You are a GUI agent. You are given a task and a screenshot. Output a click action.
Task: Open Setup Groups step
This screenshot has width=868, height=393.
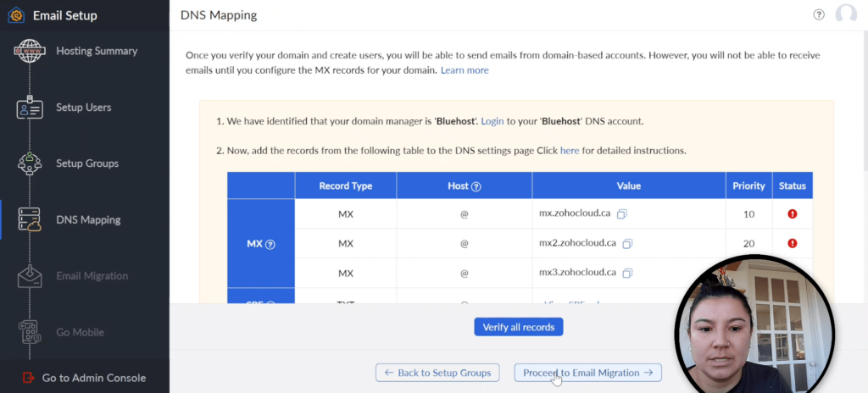86,163
